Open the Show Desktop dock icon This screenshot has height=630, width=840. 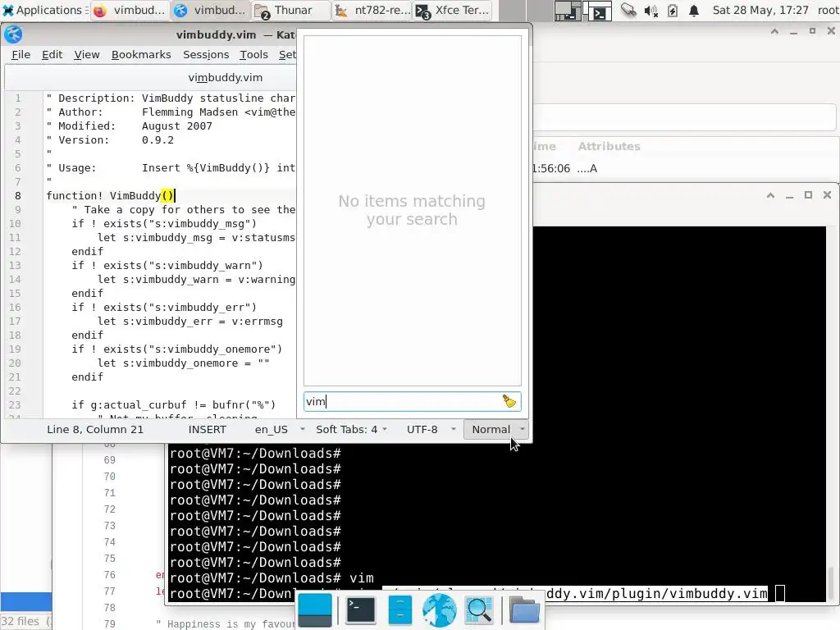[x=315, y=610]
